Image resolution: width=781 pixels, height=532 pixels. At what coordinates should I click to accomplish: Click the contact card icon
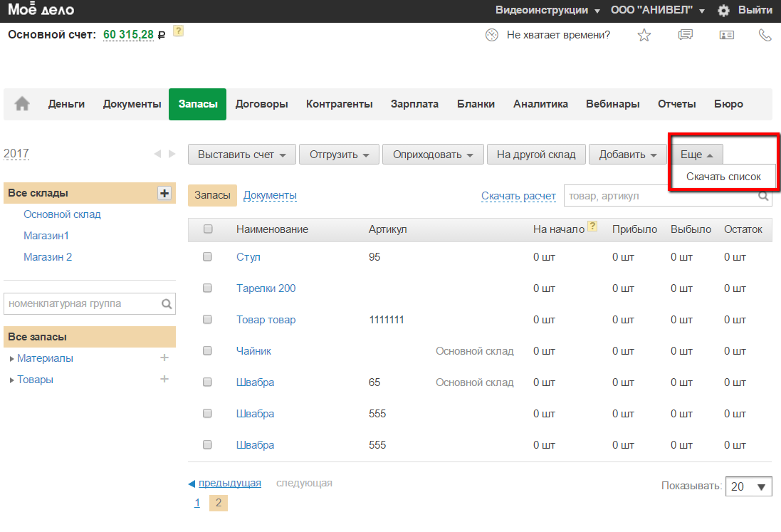coord(726,35)
